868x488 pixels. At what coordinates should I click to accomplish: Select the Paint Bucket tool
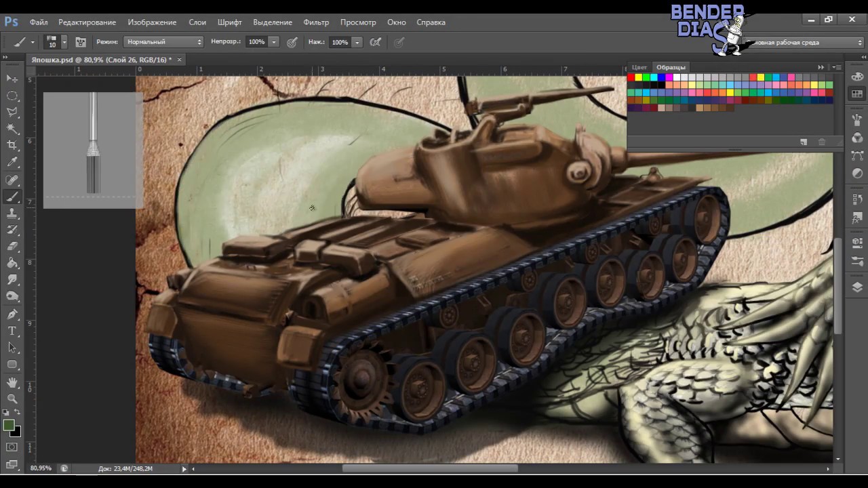[12, 264]
